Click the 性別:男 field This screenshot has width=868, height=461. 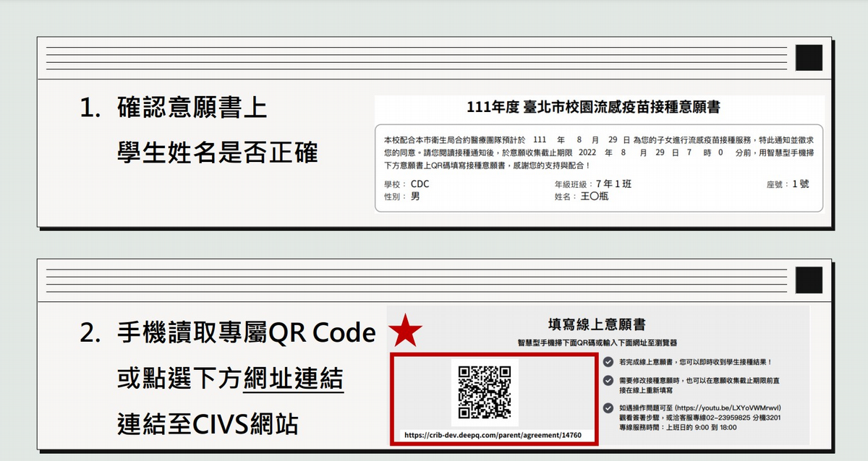402,196
